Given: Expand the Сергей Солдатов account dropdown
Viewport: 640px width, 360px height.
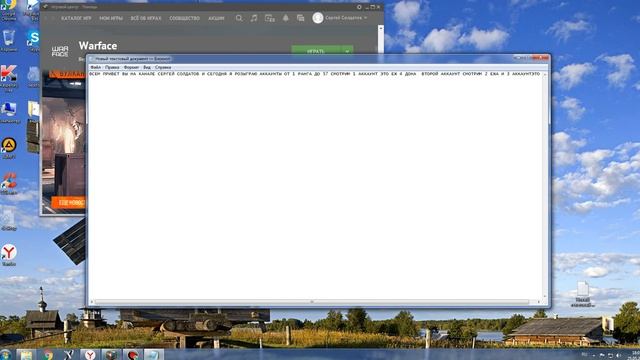Looking at the screenshot, I should point(346,18).
